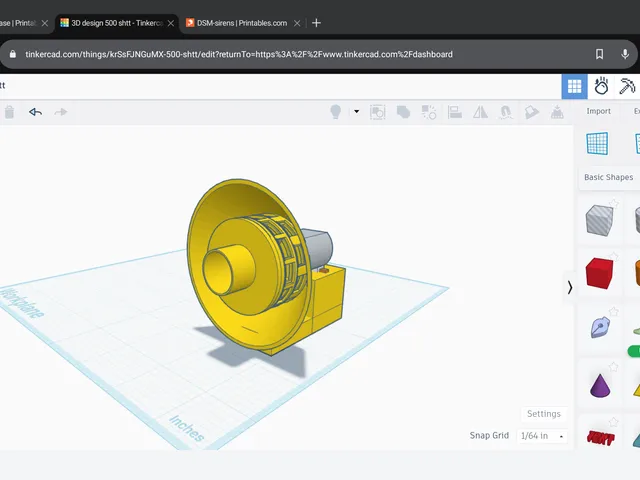Viewport: 640px width, 480px height.
Task: Collapse the shapes panel with chevron
Action: coord(570,287)
